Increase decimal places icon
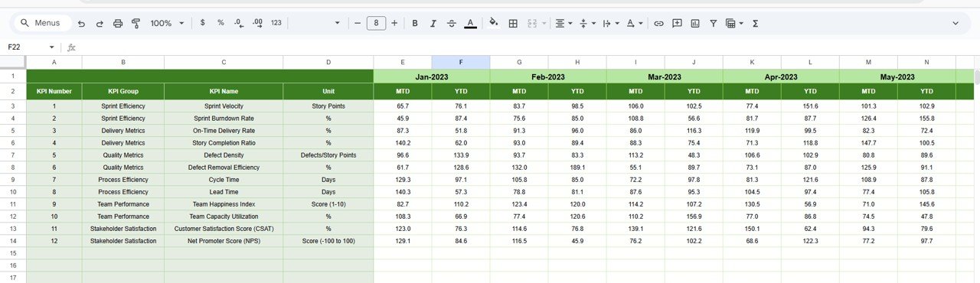Viewport: 980px width, 283px height. [x=257, y=24]
